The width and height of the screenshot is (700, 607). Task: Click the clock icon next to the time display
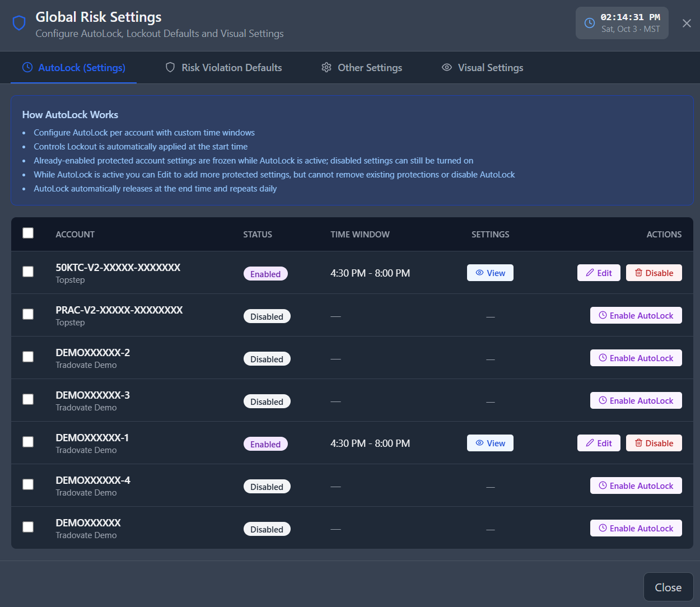590,23
